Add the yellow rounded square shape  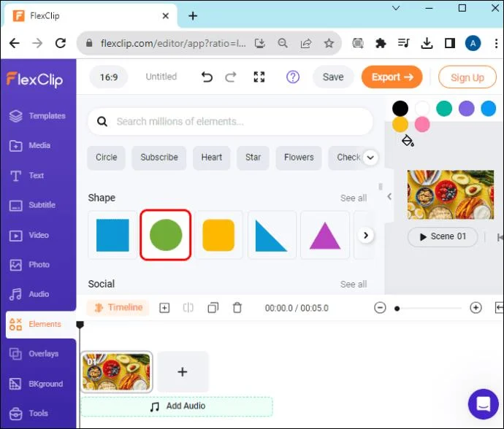pyautogui.click(x=218, y=235)
